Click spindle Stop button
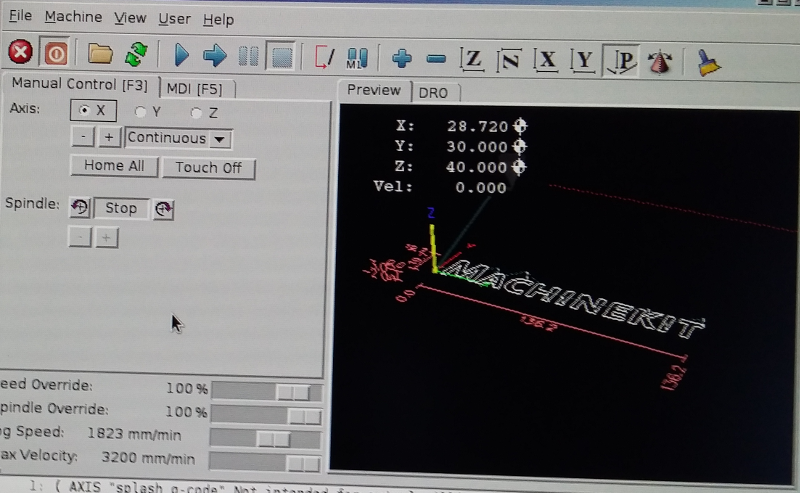800x493 pixels. 121,208
